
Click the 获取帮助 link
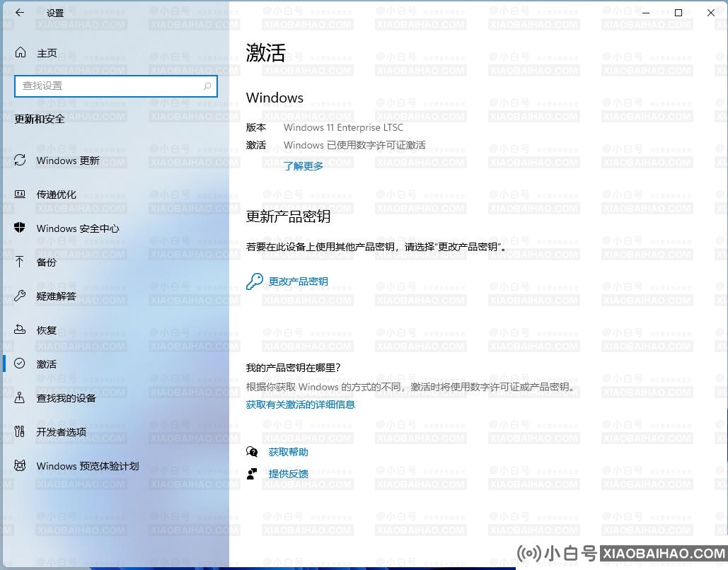coord(289,452)
